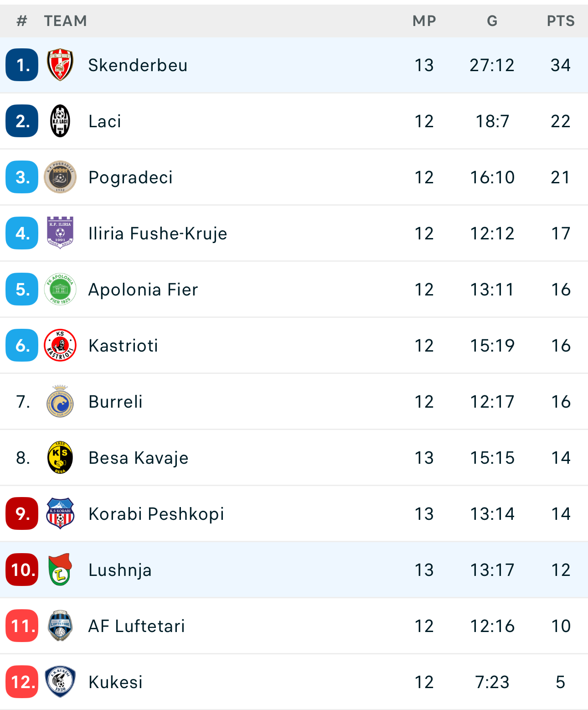Tap the purple Iliria Fushe-Kruje badge

(60, 233)
